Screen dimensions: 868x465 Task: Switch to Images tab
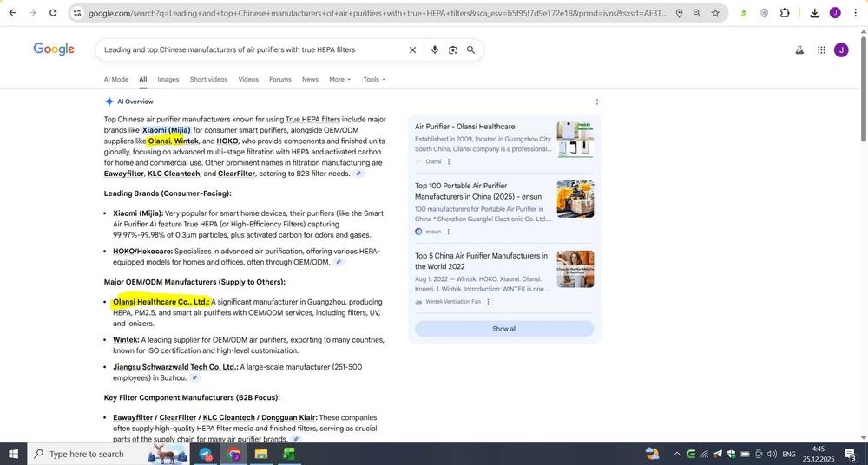[x=168, y=79]
